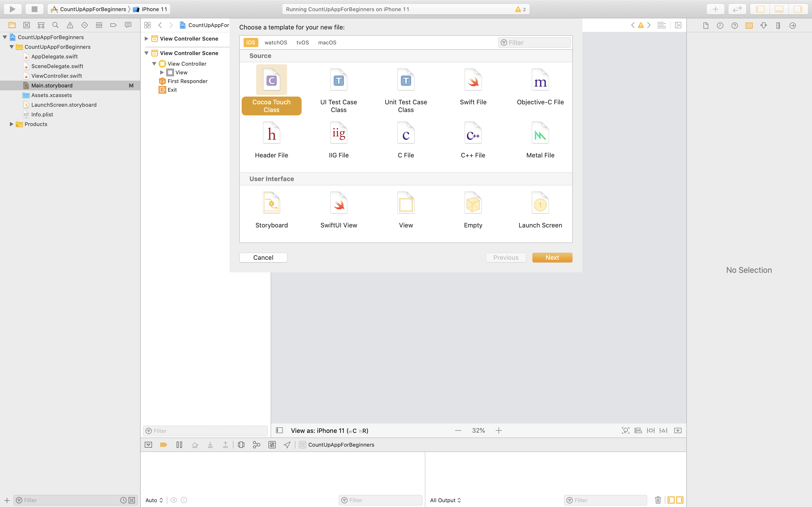This screenshot has width=812, height=507.
Task: Open the All Output dropdown
Action: tap(445, 500)
